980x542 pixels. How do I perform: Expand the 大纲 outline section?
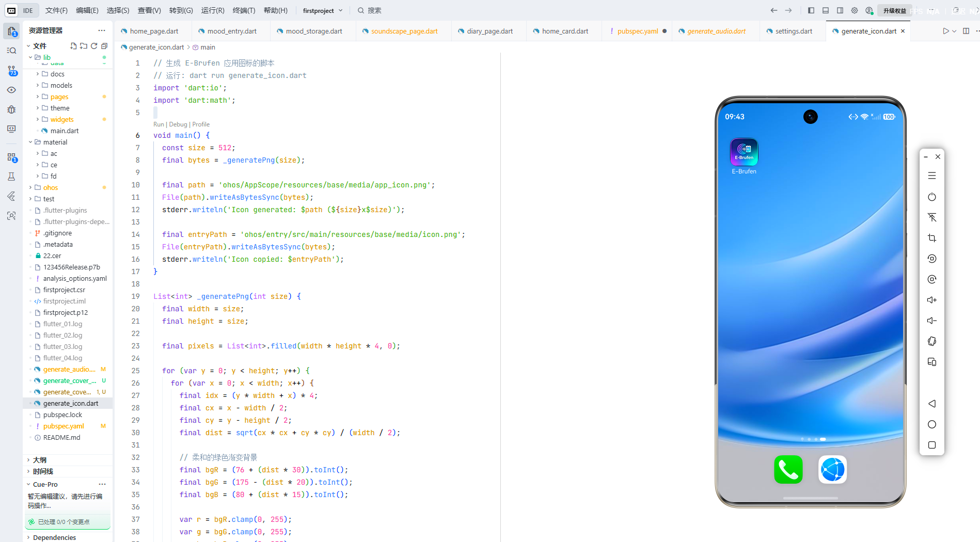[40, 460]
